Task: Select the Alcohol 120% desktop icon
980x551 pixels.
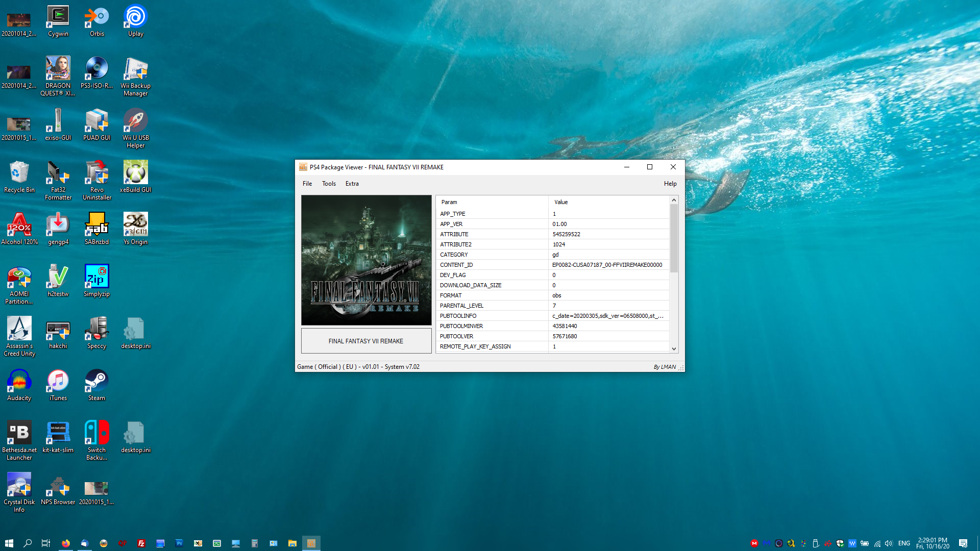Action: pyautogui.click(x=19, y=229)
